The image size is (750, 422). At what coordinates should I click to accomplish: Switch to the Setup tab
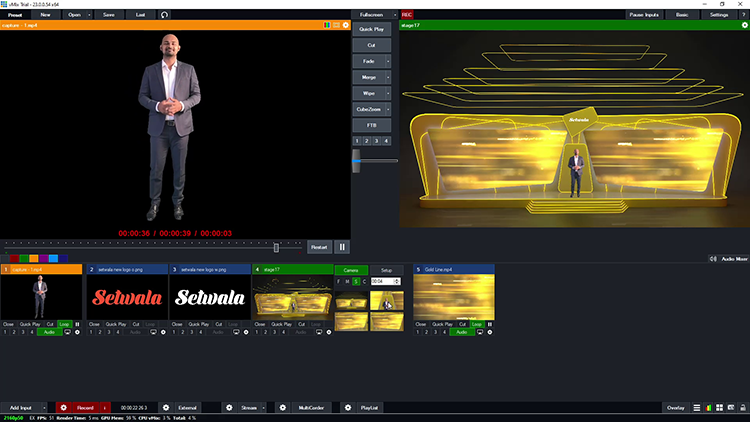pyautogui.click(x=385, y=270)
